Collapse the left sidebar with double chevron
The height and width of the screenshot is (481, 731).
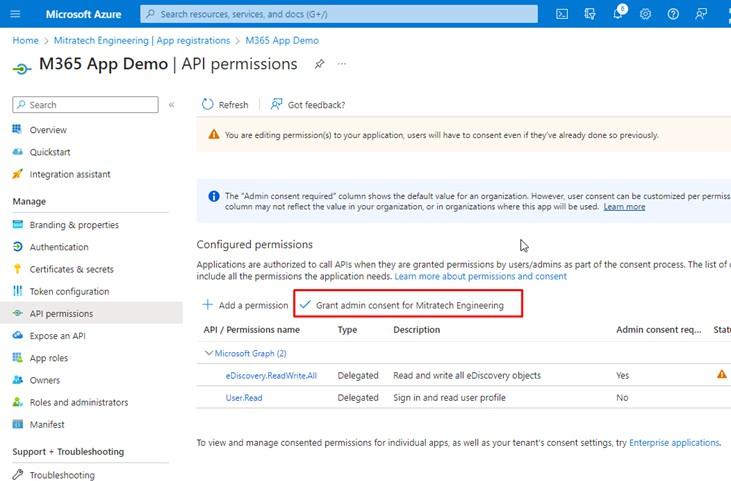coord(172,105)
